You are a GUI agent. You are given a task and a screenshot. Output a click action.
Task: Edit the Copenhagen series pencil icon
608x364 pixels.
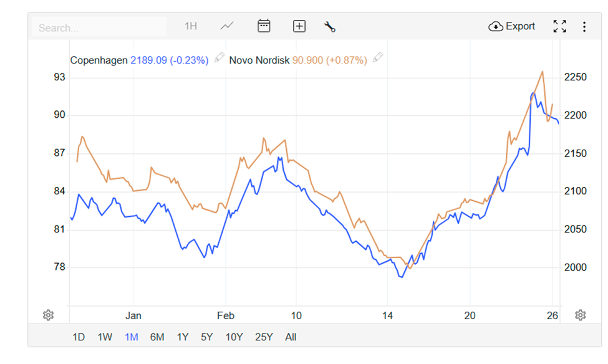point(219,58)
